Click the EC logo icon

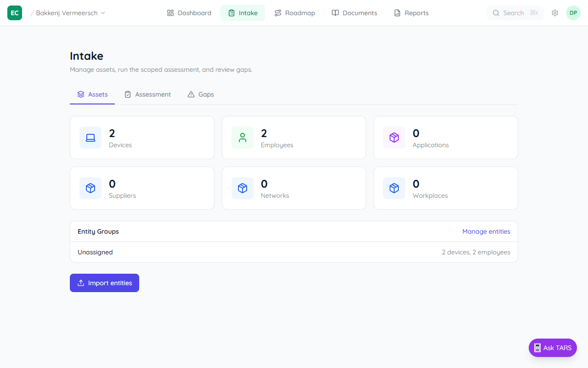15,13
